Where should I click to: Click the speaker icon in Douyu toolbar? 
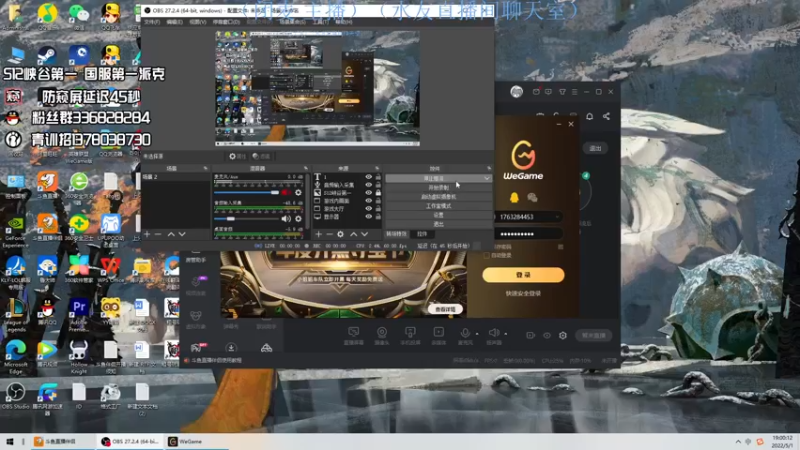point(493,335)
